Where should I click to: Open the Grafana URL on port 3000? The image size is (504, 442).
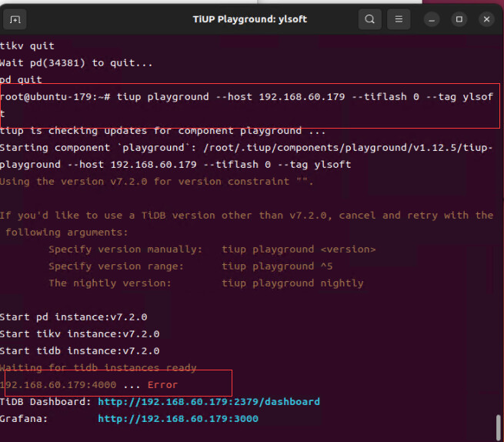pos(178,419)
